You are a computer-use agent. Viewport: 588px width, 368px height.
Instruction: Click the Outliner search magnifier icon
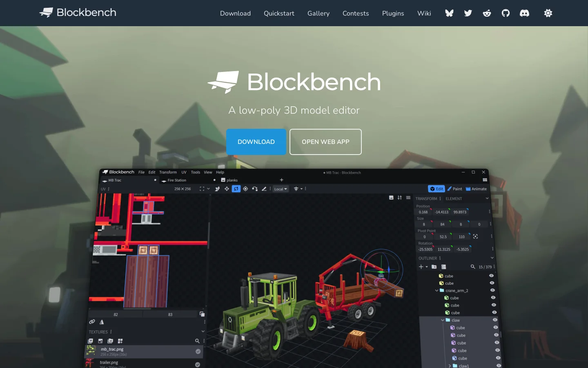point(473,267)
